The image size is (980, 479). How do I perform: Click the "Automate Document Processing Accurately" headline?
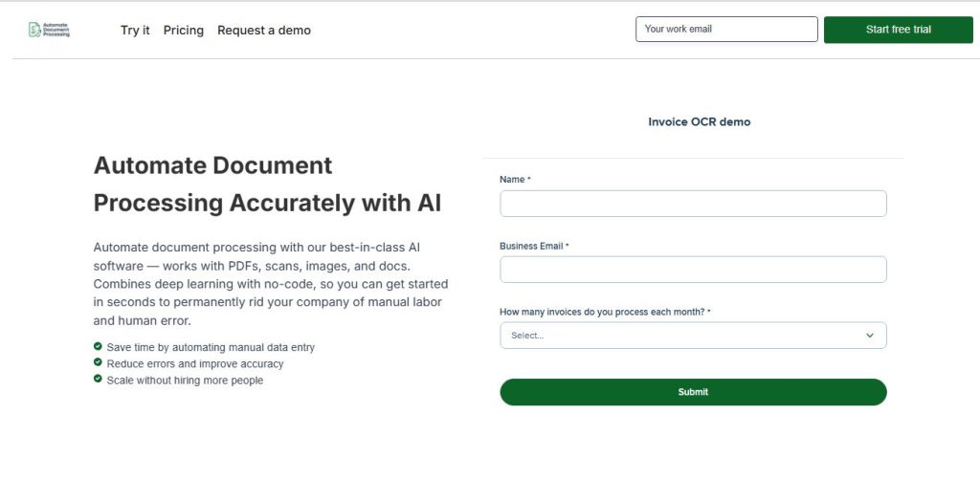tap(267, 184)
